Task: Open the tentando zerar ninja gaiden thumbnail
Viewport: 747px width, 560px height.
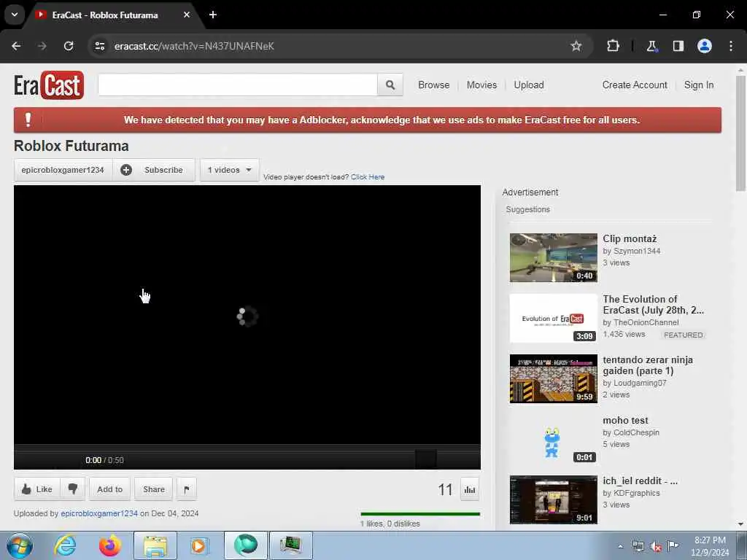Action: point(553,378)
